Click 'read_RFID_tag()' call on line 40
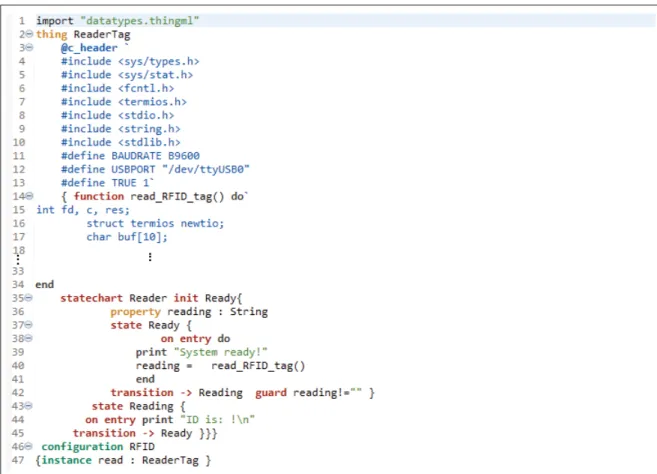This screenshot has width=657, height=474. [258, 366]
